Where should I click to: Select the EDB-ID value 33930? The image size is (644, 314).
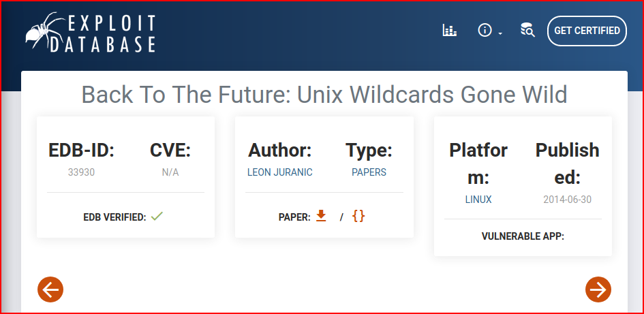[x=81, y=172]
